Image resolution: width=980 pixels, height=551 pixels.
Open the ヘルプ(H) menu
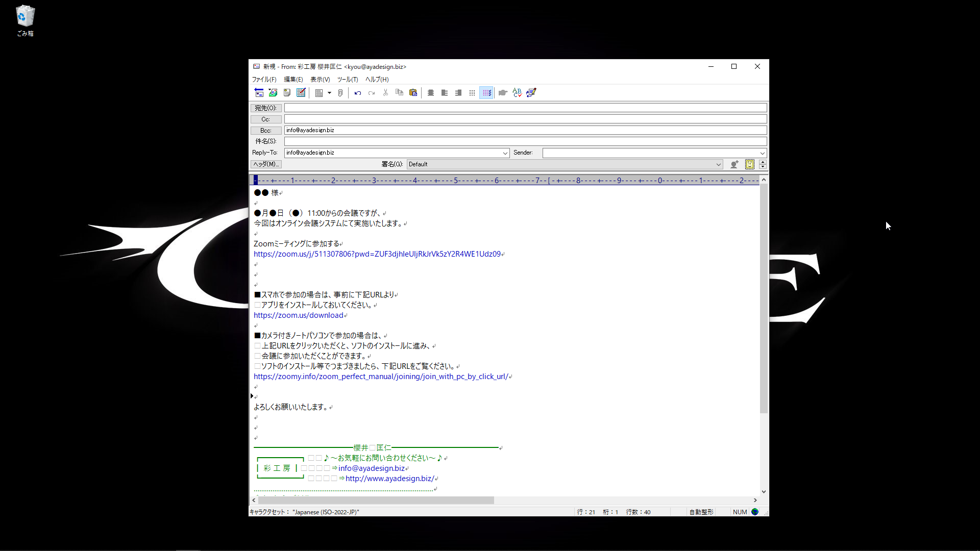pyautogui.click(x=377, y=80)
